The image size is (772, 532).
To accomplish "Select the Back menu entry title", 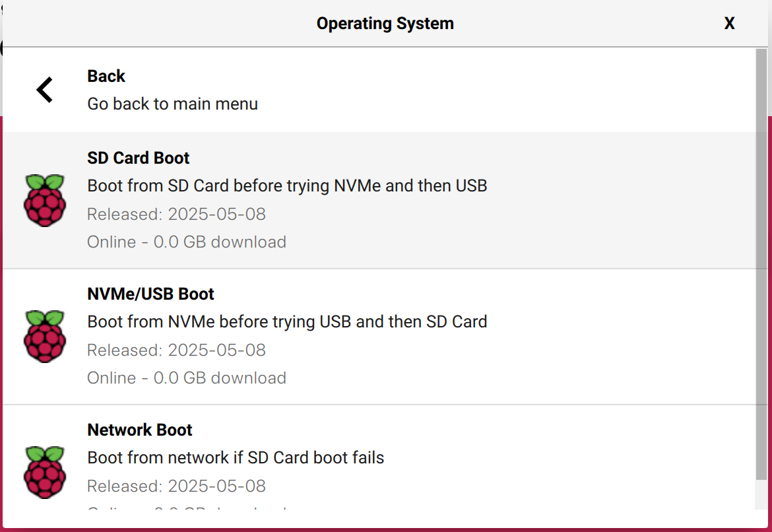I will [106, 76].
